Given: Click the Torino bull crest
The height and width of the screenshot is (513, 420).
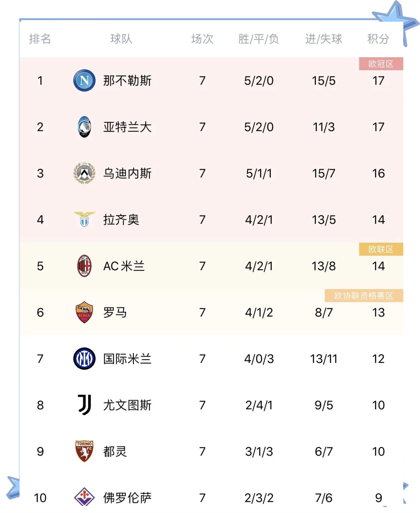Looking at the screenshot, I should pos(84,451).
